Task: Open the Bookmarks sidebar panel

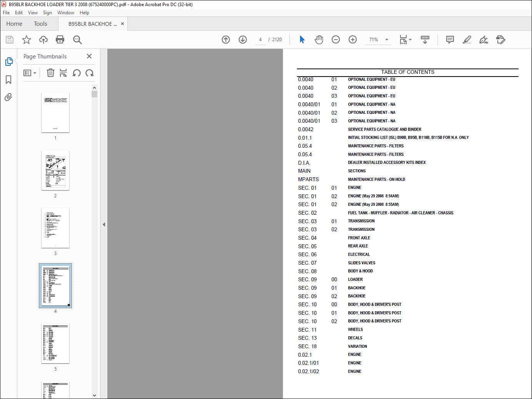Action: click(8, 80)
